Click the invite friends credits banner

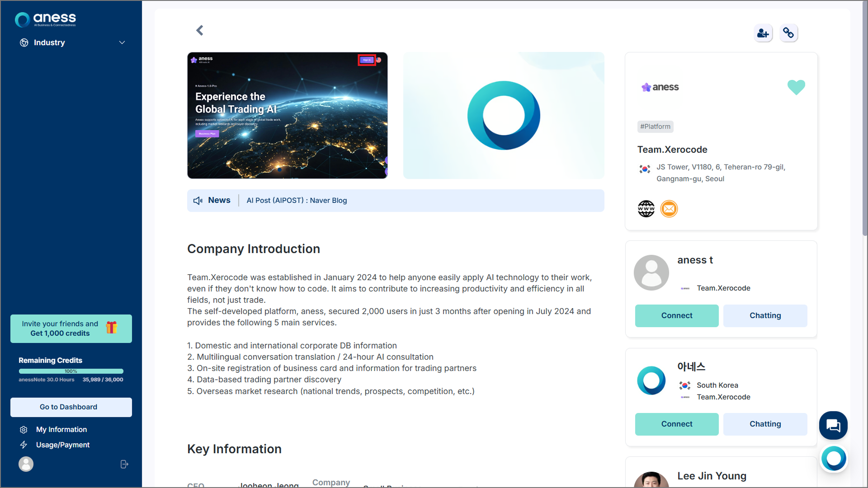pyautogui.click(x=71, y=328)
